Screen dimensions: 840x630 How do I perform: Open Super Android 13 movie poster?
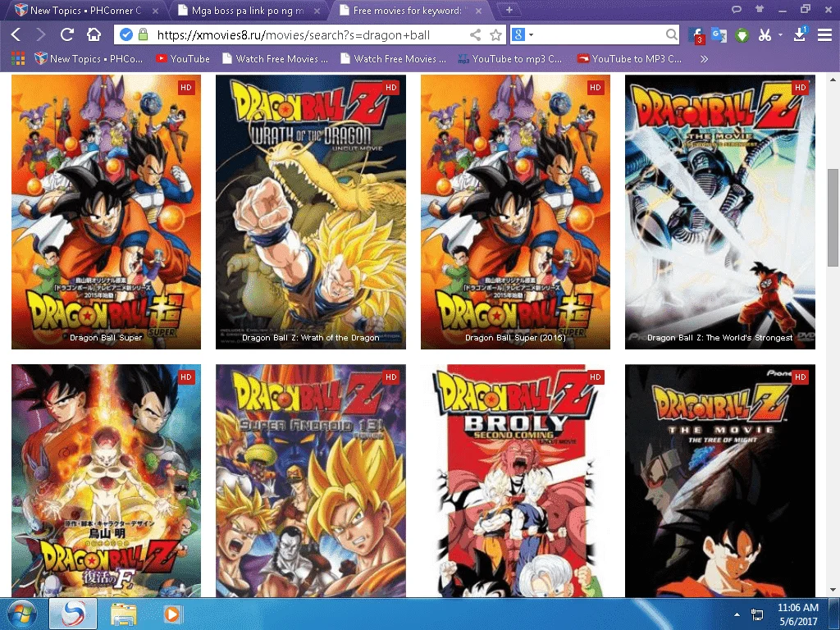tap(311, 481)
